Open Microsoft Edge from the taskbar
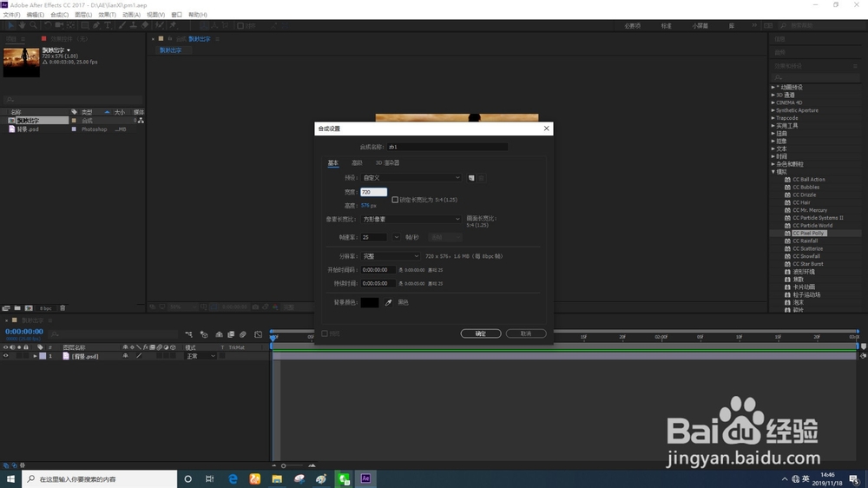 pyautogui.click(x=233, y=478)
